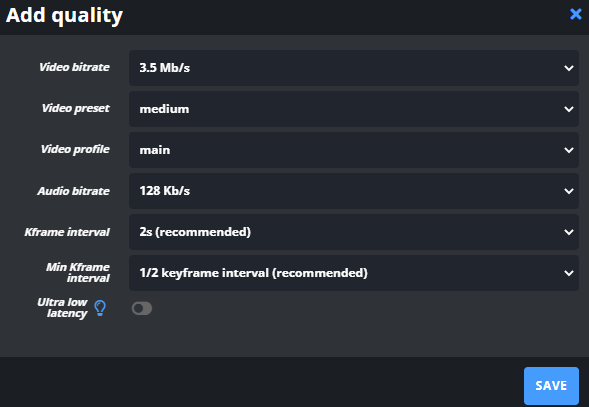
Task: Click the chevron arrow on Video profile field
Action: pos(569,150)
